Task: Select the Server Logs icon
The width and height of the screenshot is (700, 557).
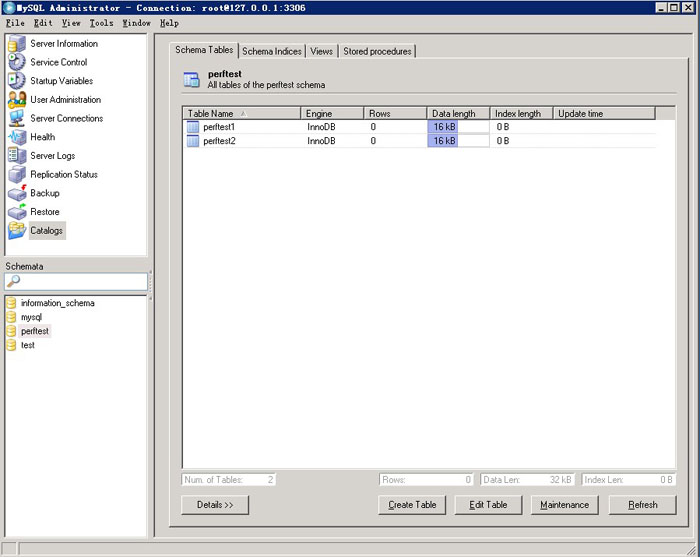Action: click(17, 156)
